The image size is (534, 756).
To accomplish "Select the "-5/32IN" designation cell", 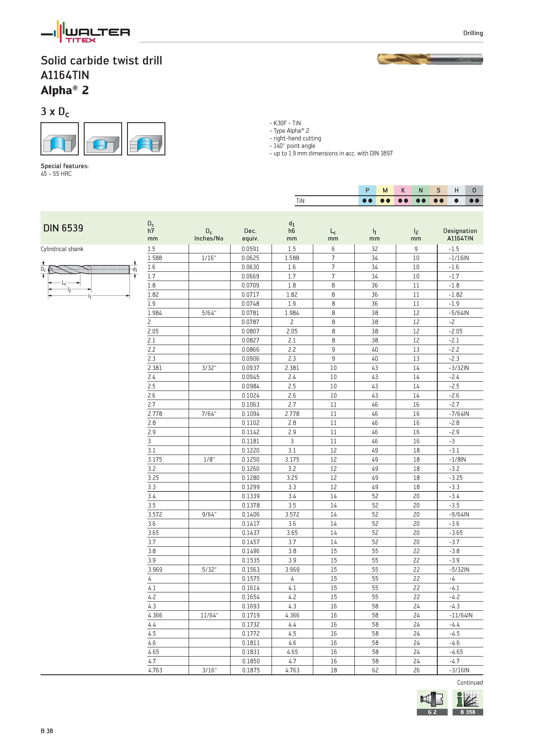I will pos(459,570).
